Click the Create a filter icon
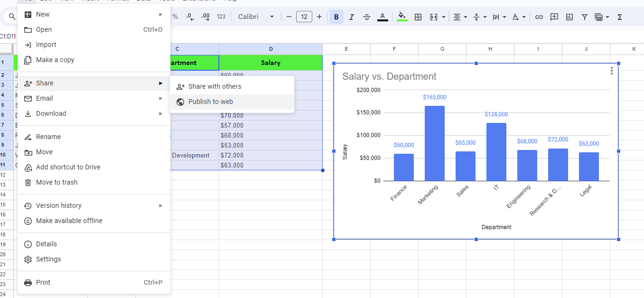The image size is (644, 298). tap(585, 17)
